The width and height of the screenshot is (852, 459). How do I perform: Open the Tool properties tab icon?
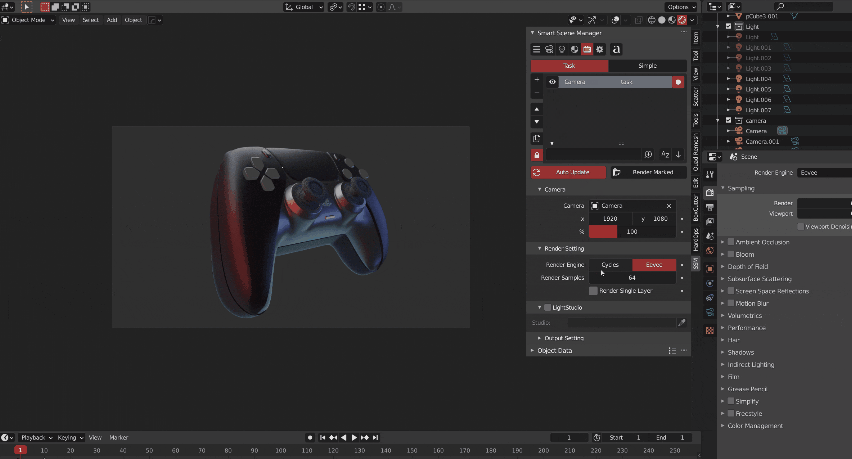tap(710, 174)
